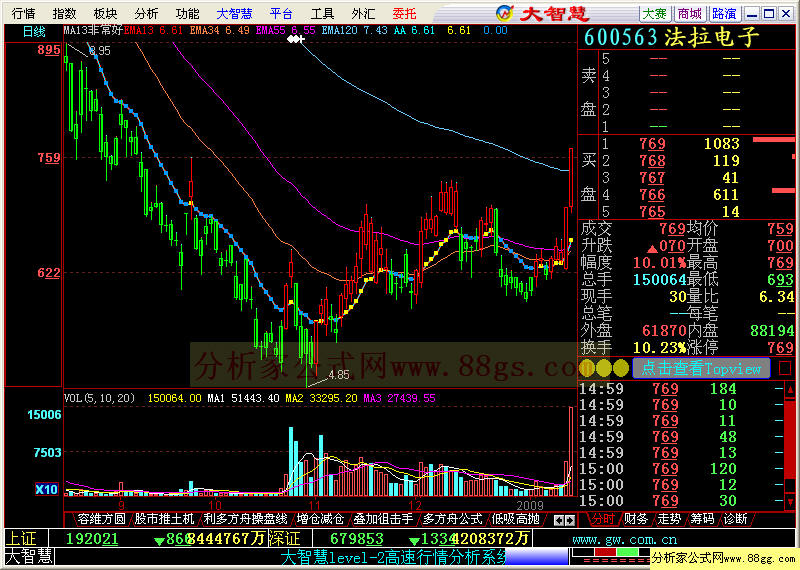
Task: Click the 路演 button in title bar
Action: [724, 14]
